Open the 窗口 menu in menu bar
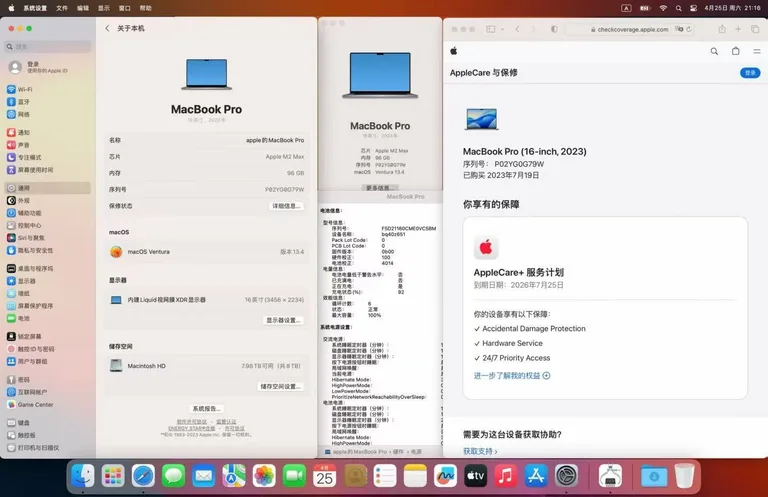Image resolution: width=768 pixels, height=497 pixels. (125, 7)
